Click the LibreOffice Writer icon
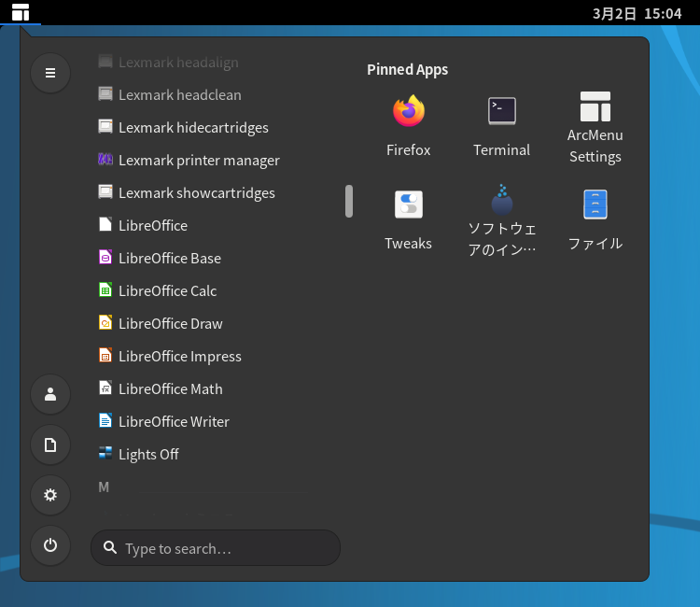 [105, 421]
